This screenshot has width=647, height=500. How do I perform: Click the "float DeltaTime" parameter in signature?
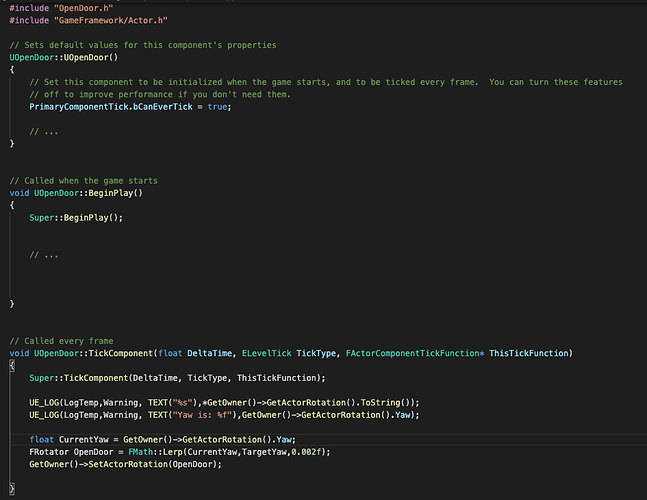pyautogui.click(x=195, y=354)
